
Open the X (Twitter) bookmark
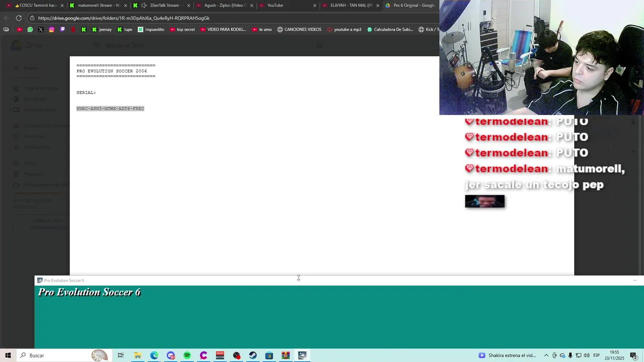point(41,30)
